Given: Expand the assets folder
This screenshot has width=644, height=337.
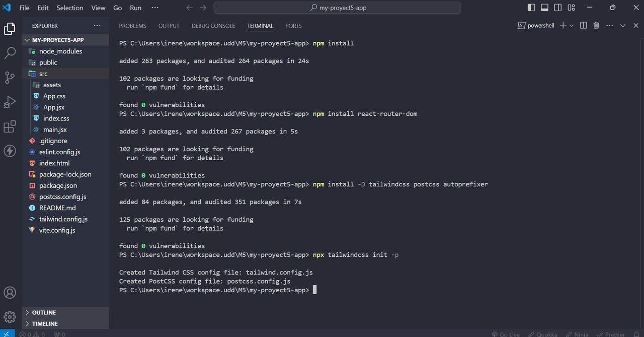Looking at the screenshot, I should 65,85.
